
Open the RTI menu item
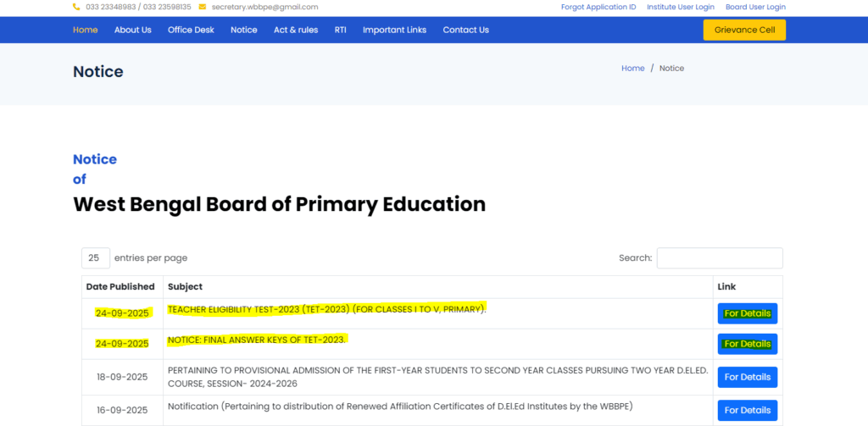[x=341, y=30]
